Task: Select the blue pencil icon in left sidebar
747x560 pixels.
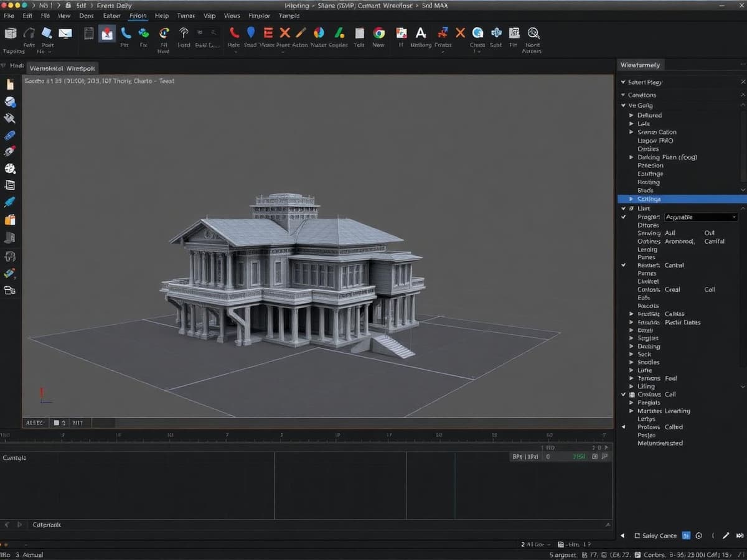Action: click(9, 202)
